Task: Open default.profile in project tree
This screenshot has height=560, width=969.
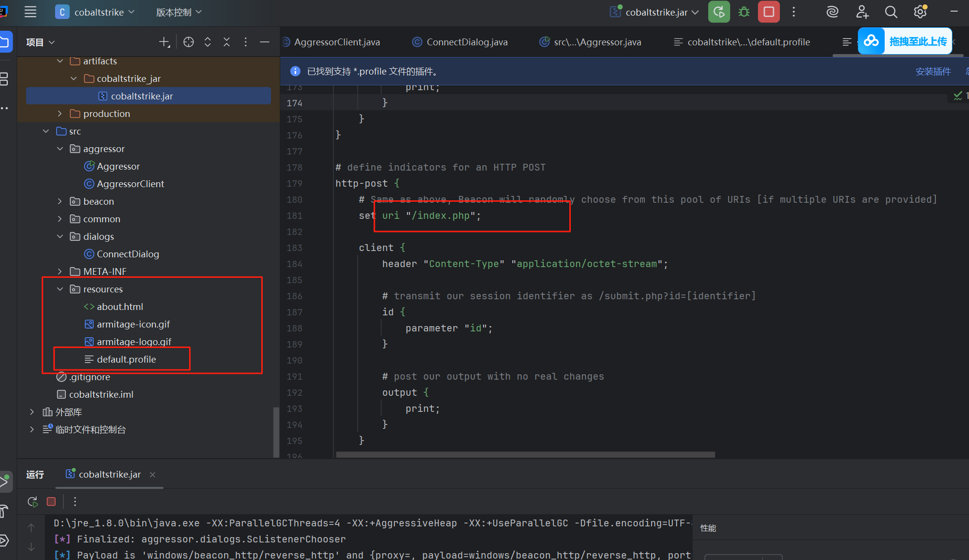Action: (x=126, y=359)
